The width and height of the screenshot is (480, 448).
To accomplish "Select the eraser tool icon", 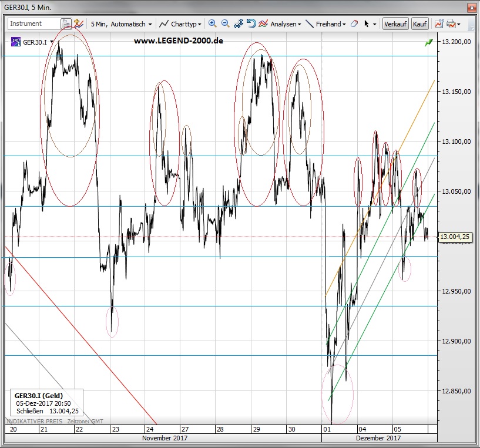I will point(353,24).
